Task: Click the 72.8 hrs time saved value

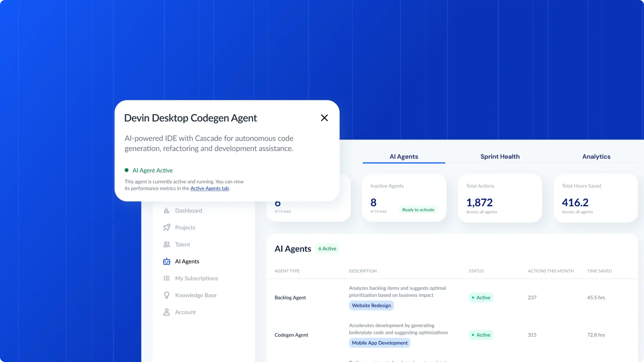Action: point(596,335)
